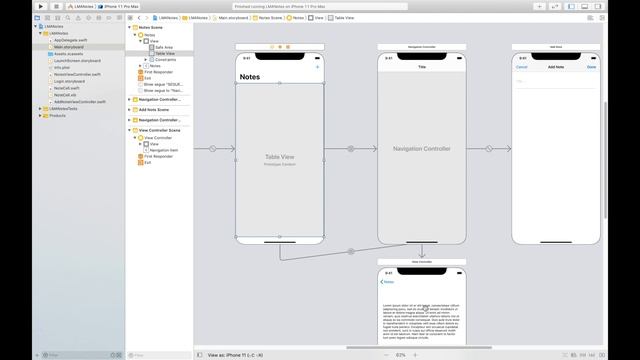Open the related items grid icon
The width and height of the screenshot is (640, 360).
(130, 18)
